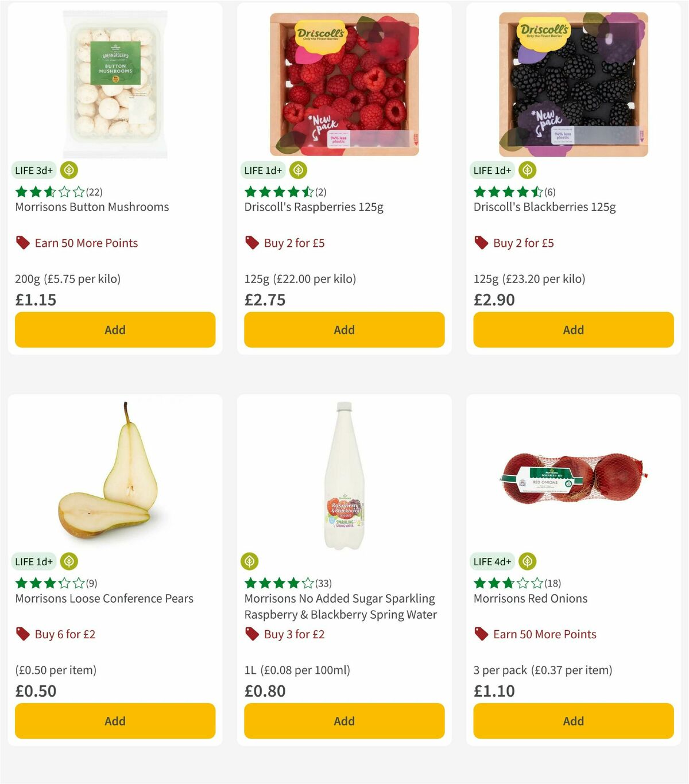
Task: View the (22) reviews for Button Mushrooms
Action: pyautogui.click(x=94, y=192)
